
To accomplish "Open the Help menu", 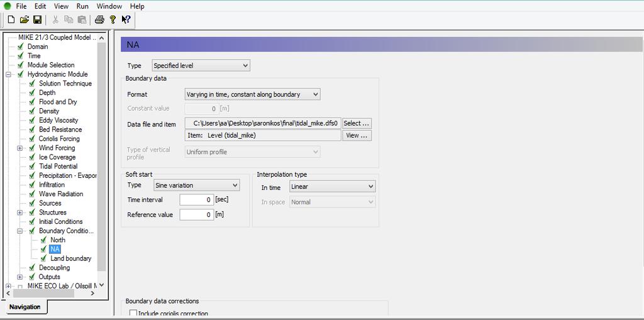I will click(136, 6).
